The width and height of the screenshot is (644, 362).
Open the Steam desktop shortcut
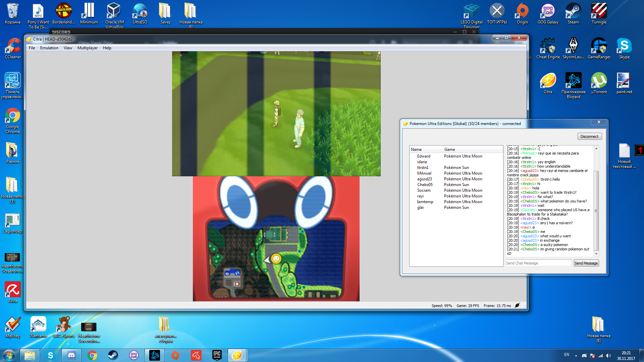coord(573,13)
